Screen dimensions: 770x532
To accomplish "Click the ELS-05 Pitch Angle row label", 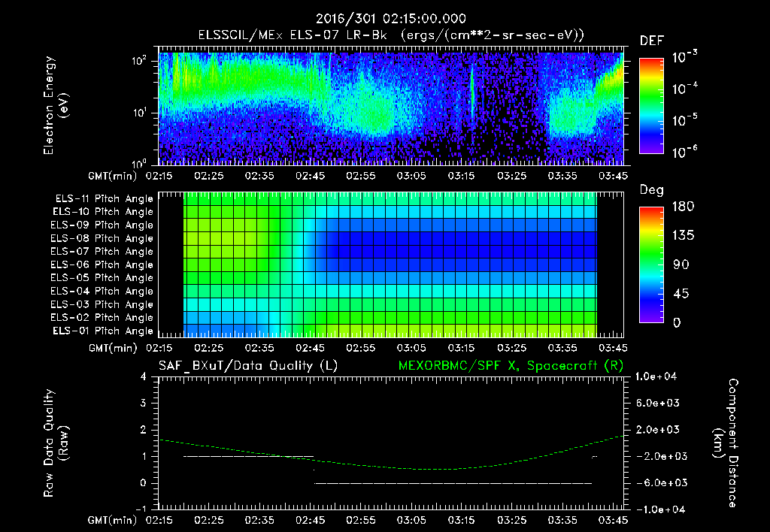I will tap(102, 278).
